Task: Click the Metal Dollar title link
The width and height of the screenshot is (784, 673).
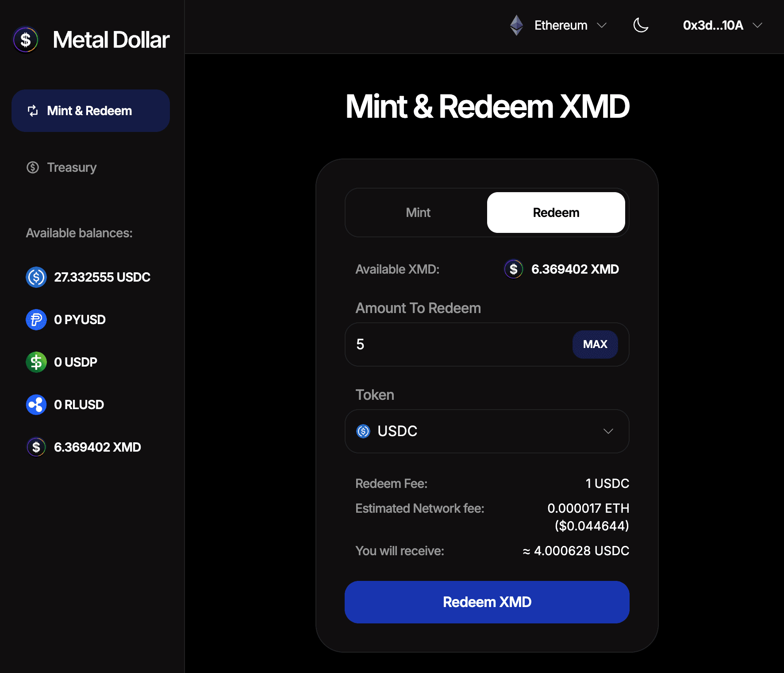Action: click(x=111, y=40)
